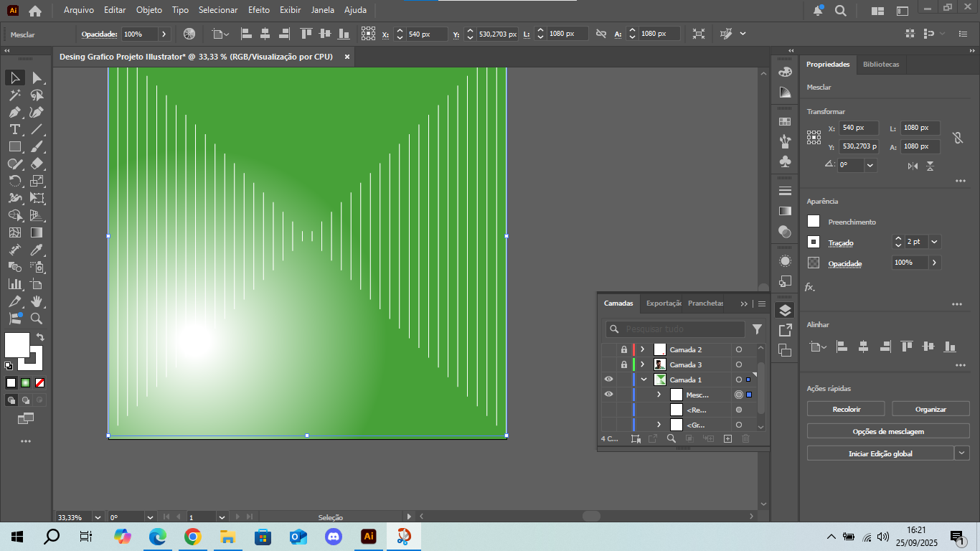Click the Recolorir button
This screenshot has width=980, height=551.
pos(847,409)
